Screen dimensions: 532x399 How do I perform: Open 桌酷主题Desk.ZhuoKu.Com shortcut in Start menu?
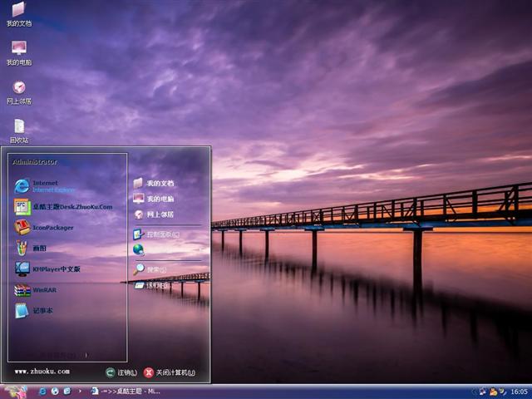(71, 206)
